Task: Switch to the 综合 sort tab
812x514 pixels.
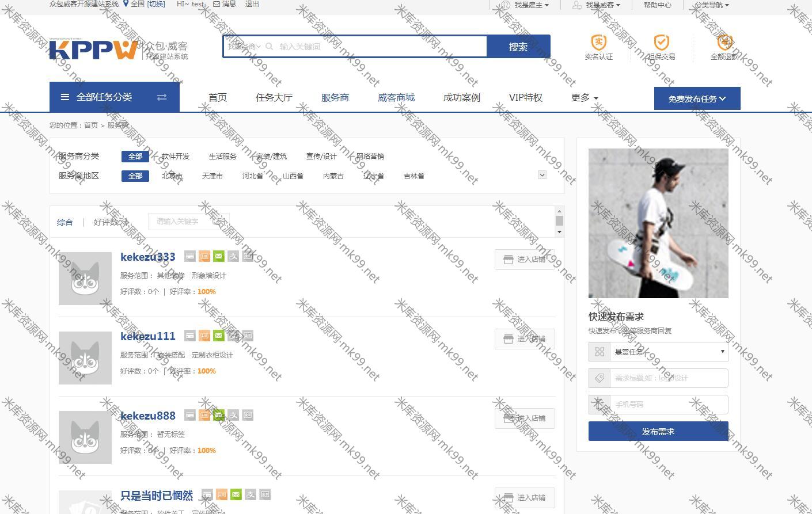Action: tap(65, 222)
